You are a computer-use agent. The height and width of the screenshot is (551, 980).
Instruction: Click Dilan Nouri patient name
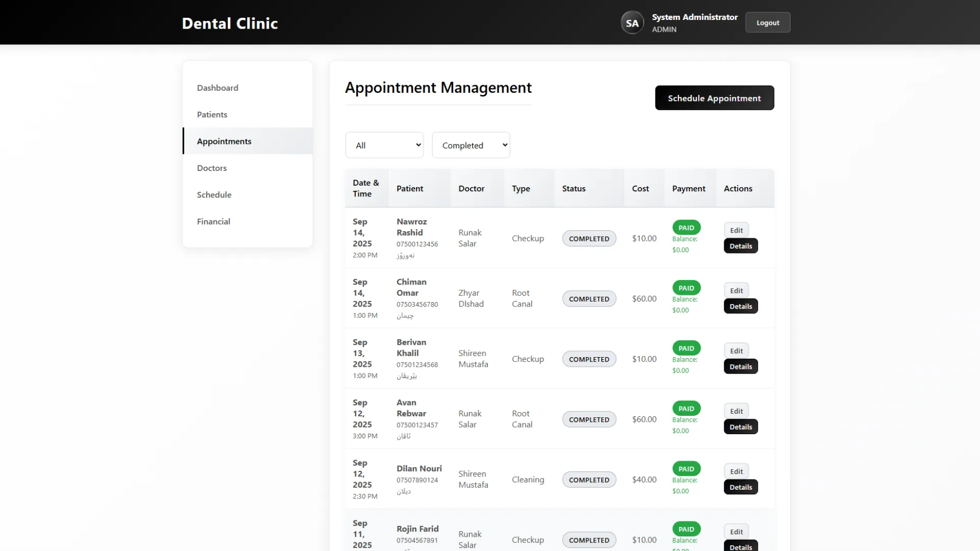(x=419, y=468)
